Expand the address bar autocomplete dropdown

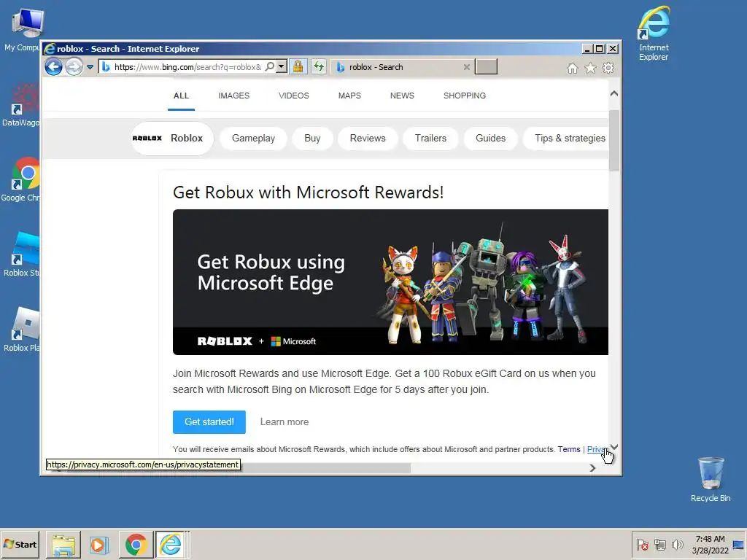(x=282, y=66)
